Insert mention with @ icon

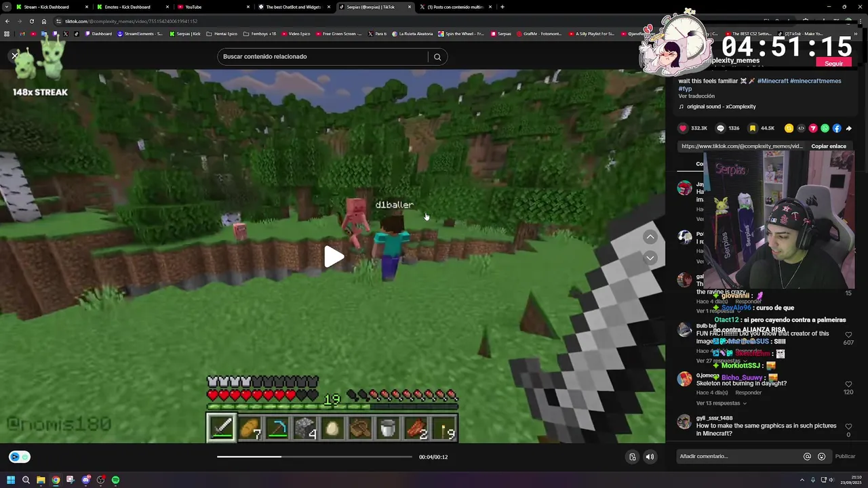807,456
